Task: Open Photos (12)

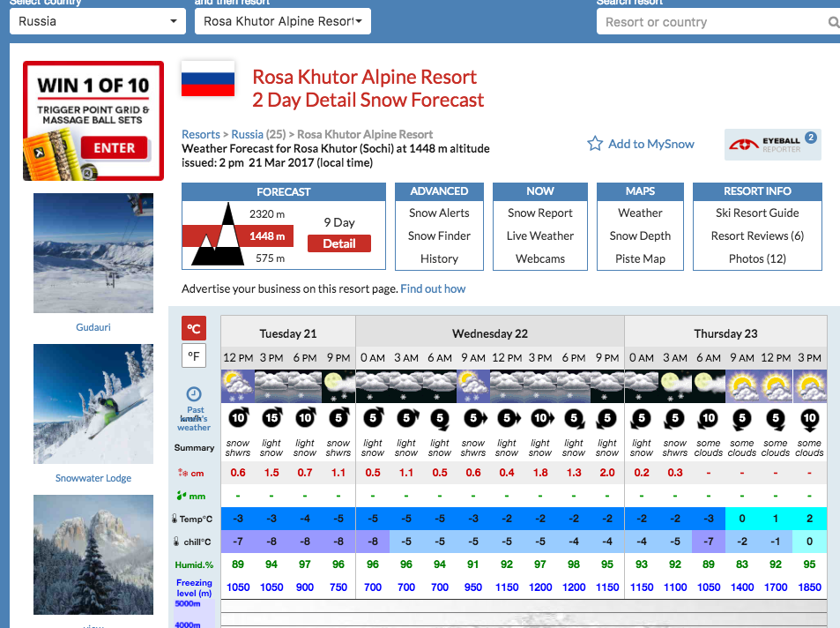Action: tap(757, 259)
